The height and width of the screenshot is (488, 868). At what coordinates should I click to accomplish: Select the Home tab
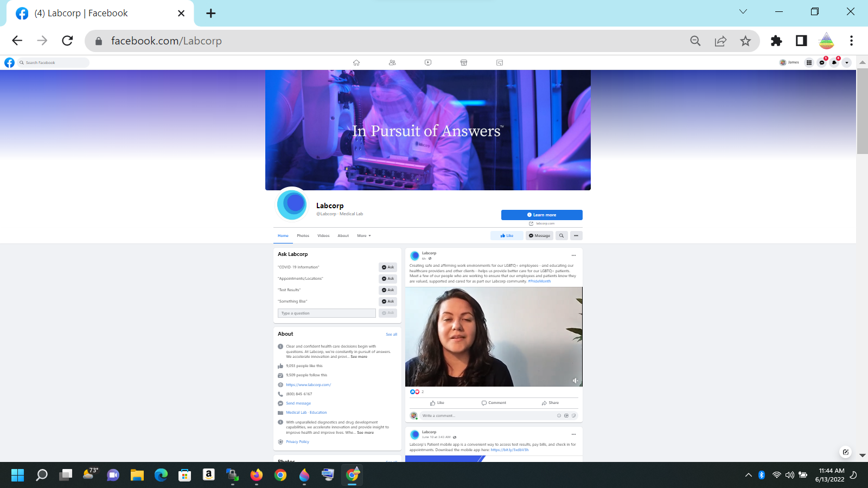tap(283, 236)
